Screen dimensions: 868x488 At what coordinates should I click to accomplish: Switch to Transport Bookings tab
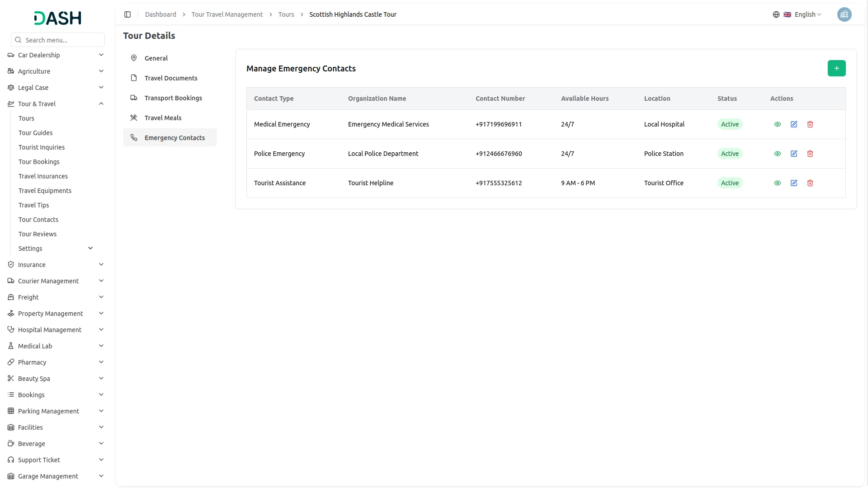click(x=170, y=98)
